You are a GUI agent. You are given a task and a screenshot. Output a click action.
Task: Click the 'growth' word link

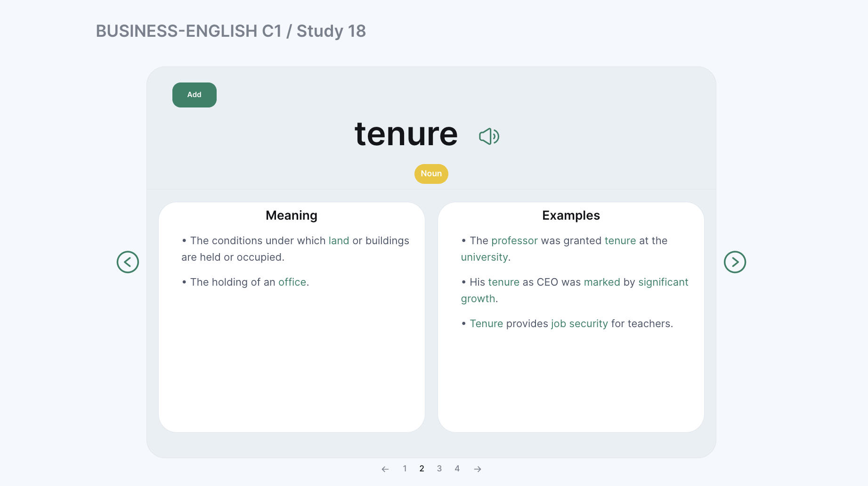(x=478, y=298)
